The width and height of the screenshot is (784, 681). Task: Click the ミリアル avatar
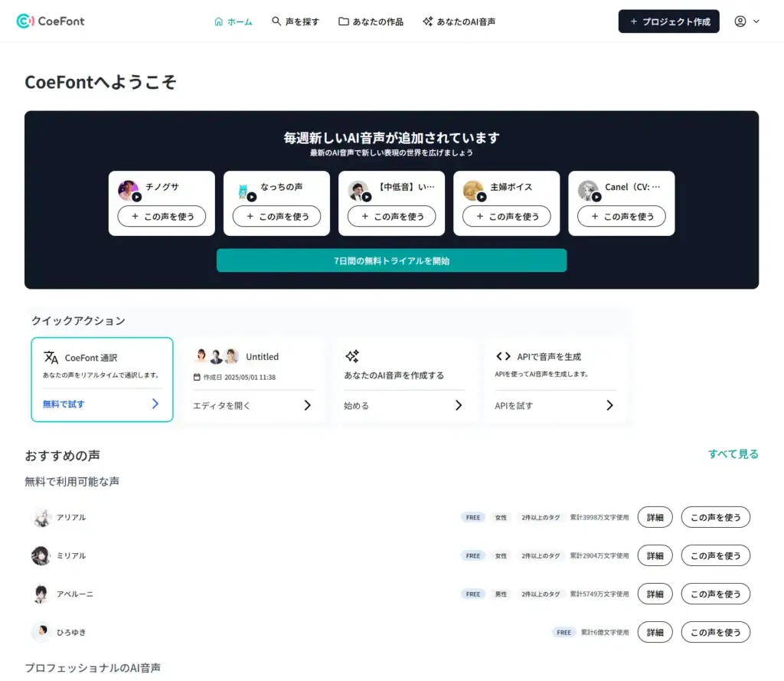pyautogui.click(x=41, y=555)
